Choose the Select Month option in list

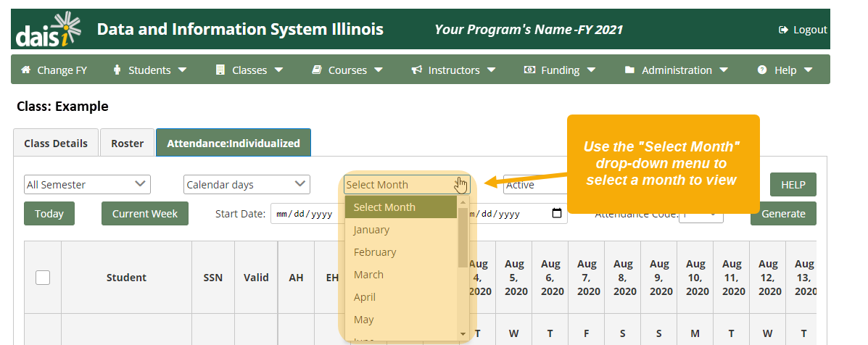[x=401, y=207]
